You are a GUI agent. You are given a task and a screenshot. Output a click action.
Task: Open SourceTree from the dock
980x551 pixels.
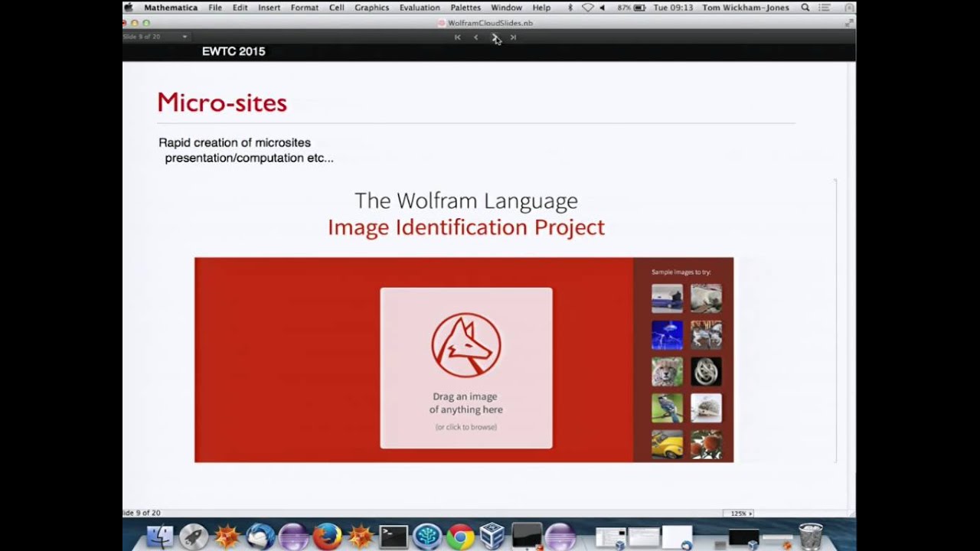(x=427, y=536)
